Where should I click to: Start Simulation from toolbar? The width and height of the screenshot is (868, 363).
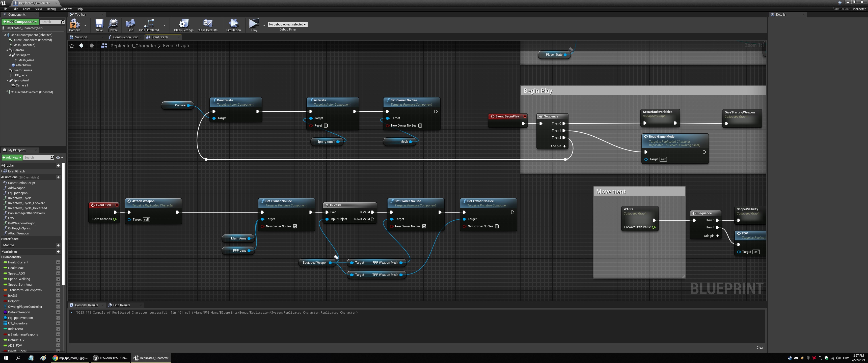(x=233, y=25)
